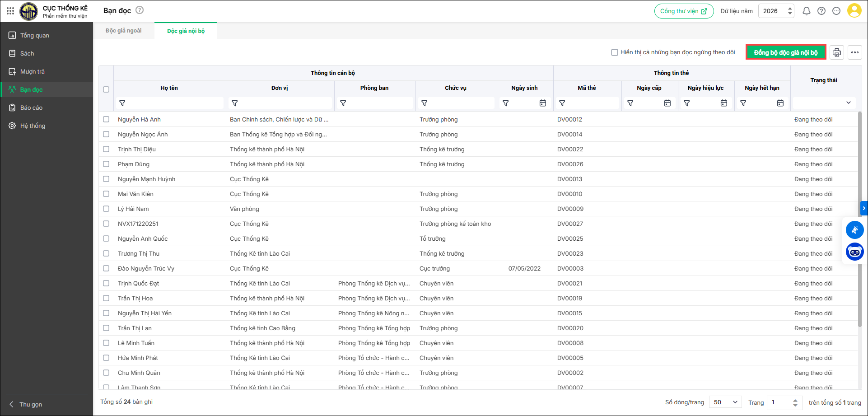
Task: Enable showing readers who stopped being tracked
Action: point(615,52)
